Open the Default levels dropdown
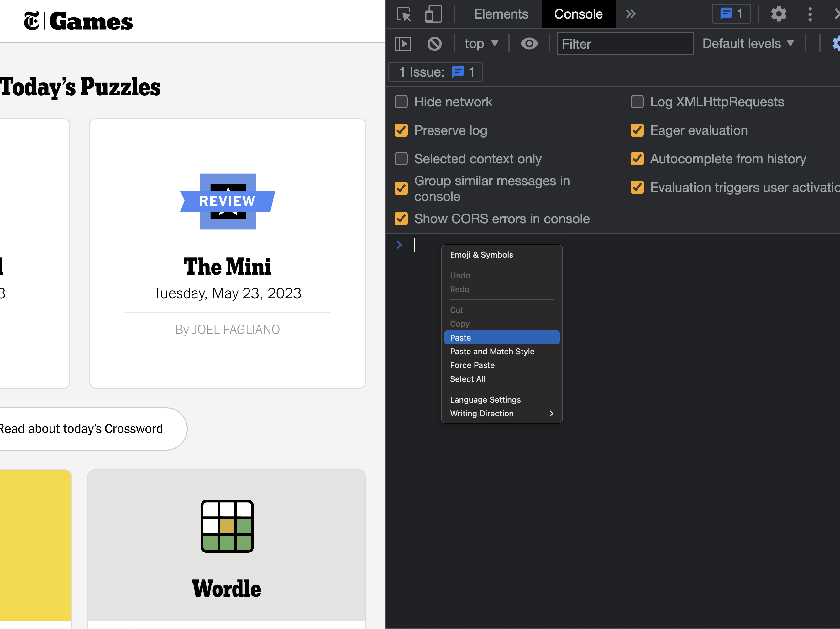The image size is (840, 629). (748, 44)
